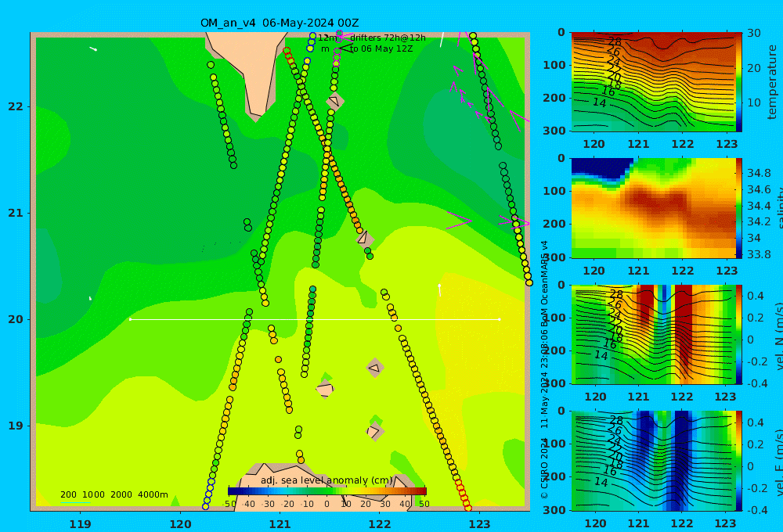Click the '50' label at anomaly color bar end

424,504
